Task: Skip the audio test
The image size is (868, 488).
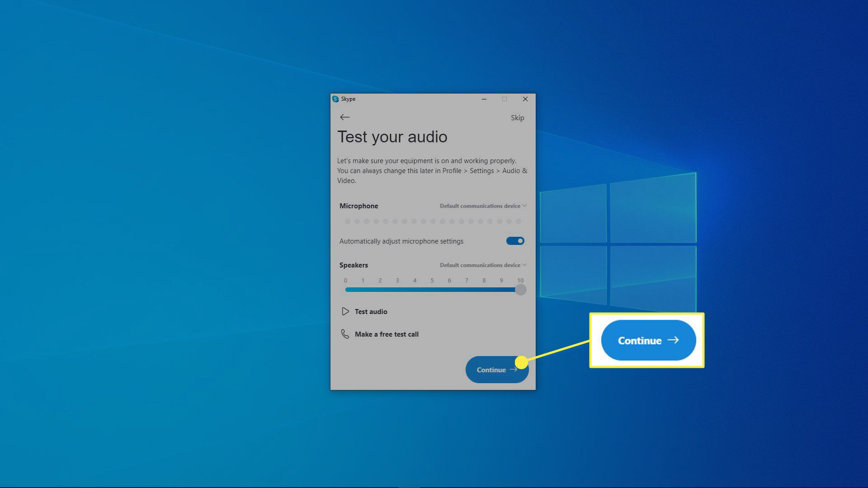Action: pos(517,117)
